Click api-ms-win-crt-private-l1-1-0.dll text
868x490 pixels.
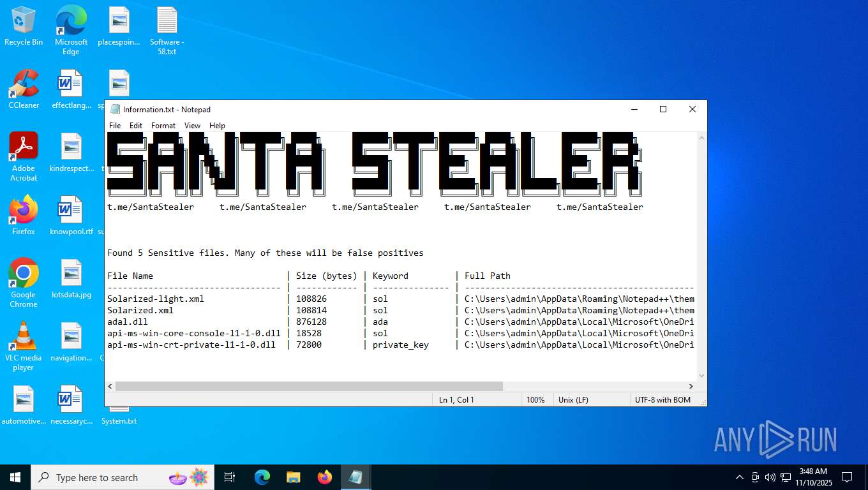click(191, 345)
